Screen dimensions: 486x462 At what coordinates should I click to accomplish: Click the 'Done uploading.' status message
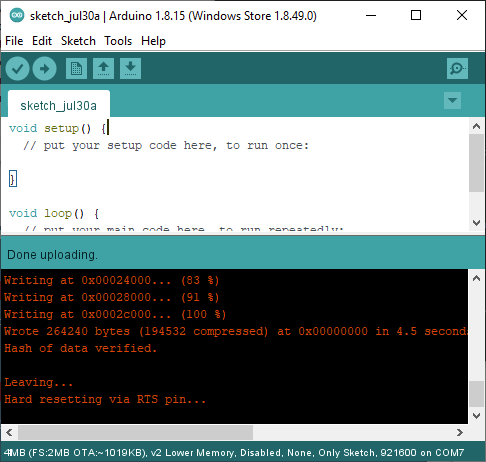point(53,255)
